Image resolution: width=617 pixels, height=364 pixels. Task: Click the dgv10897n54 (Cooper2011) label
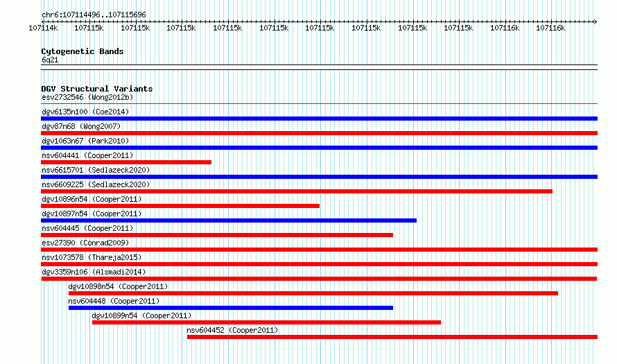(92, 214)
